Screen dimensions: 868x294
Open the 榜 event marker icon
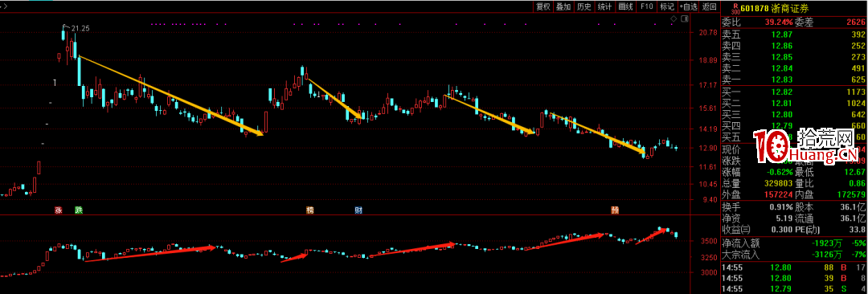310,210
